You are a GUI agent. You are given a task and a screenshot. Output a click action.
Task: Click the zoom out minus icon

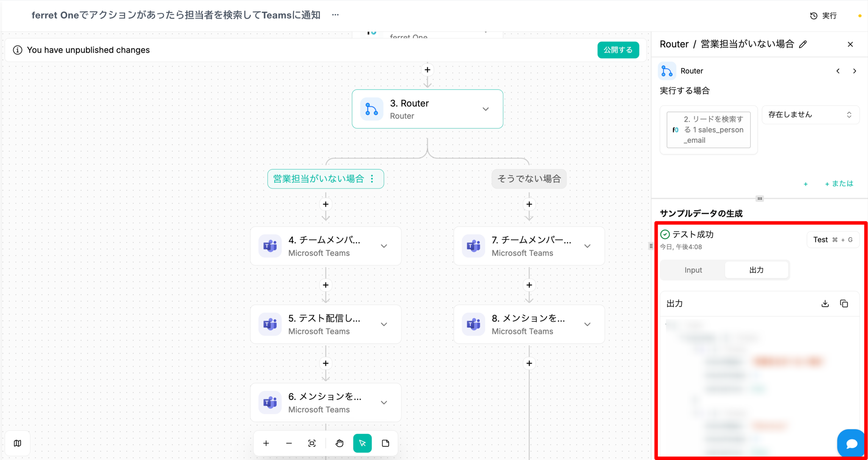coord(289,443)
